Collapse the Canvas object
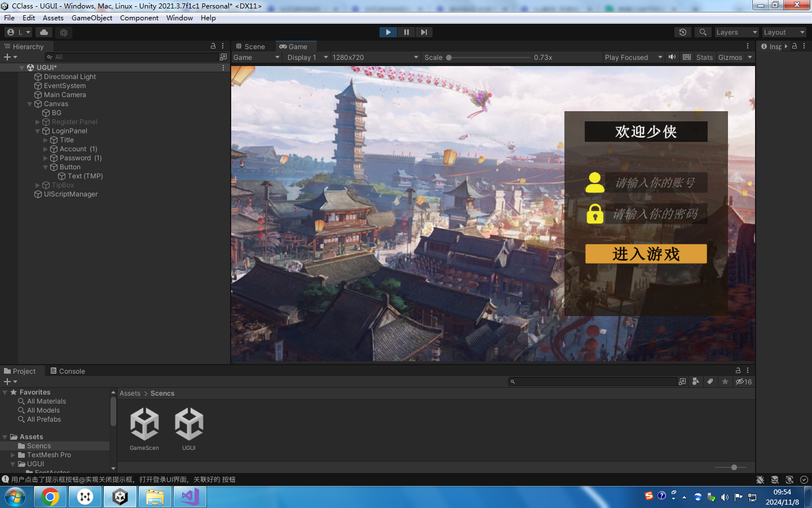Screen dimensions: 812x508 [30, 104]
